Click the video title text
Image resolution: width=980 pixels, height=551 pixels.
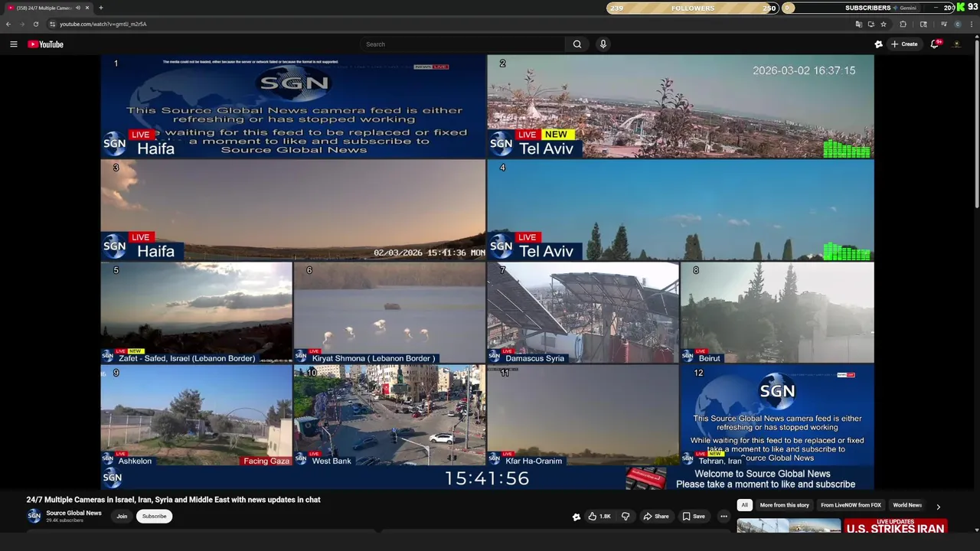pyautogui.click(x=174, y=500)
